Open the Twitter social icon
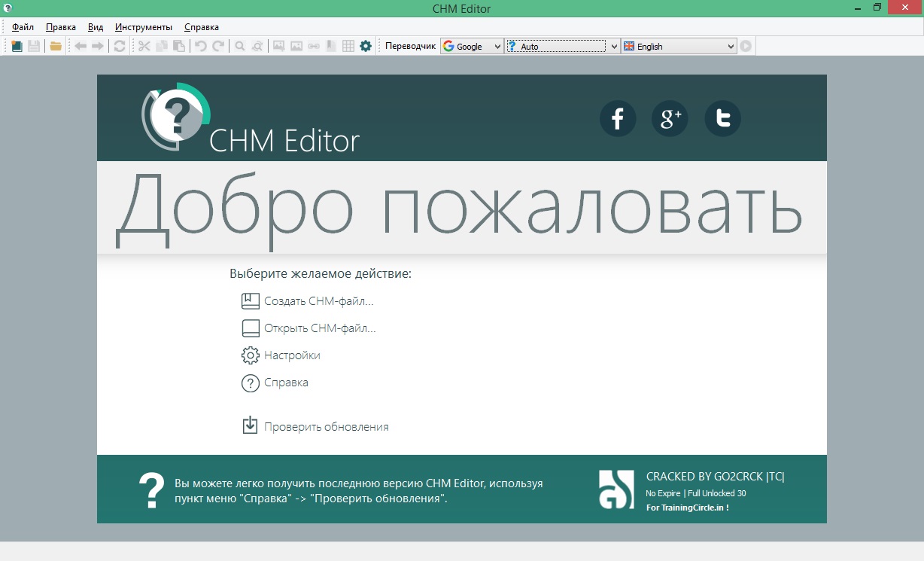Viewport: 924px width, 561px height. coord(722,119)
